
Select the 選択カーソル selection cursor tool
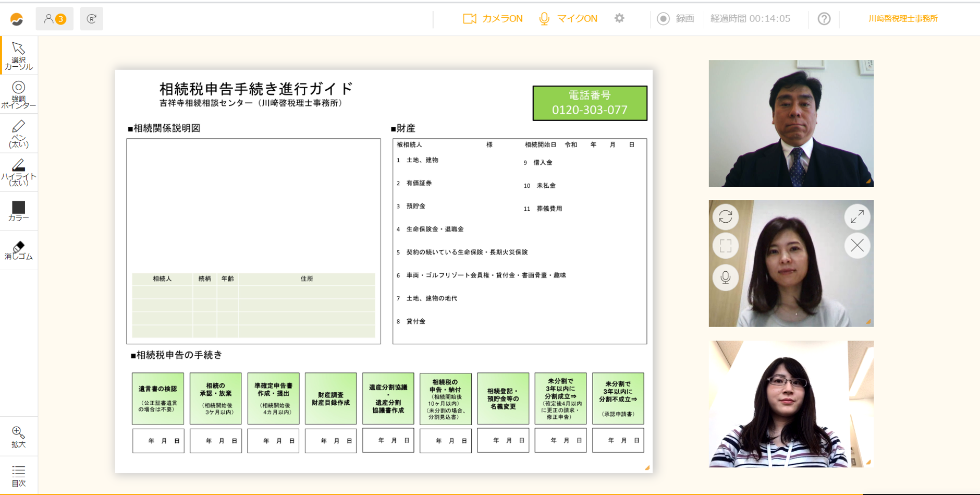pos(19,55)
